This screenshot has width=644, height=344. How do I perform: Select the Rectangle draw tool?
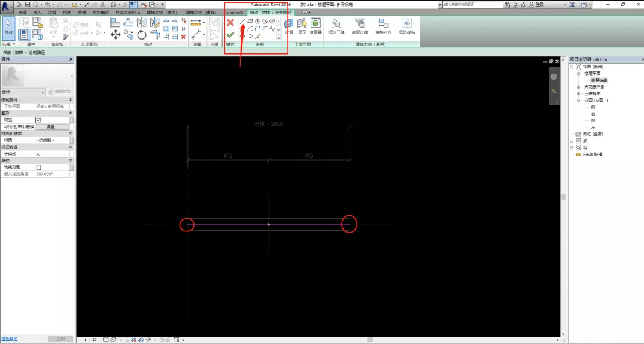(x=250, y=21)
